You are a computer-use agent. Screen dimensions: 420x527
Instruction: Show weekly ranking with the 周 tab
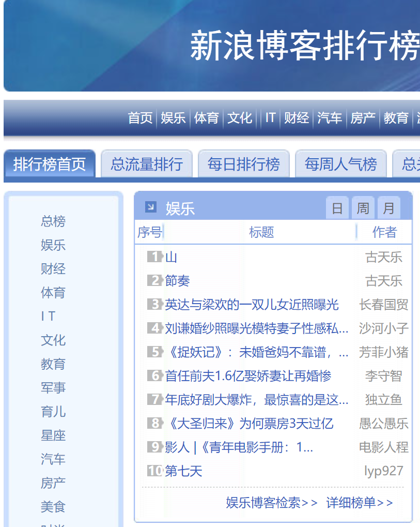coord(363,208)
